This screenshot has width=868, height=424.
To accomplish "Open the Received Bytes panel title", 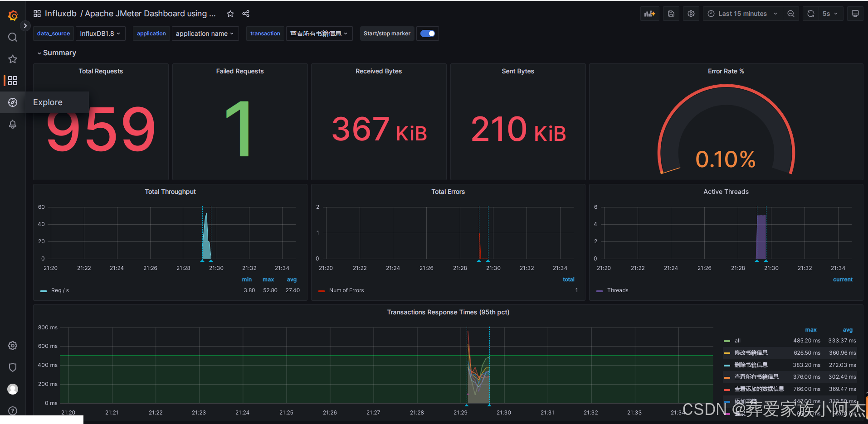I will (x=379, y=71).
